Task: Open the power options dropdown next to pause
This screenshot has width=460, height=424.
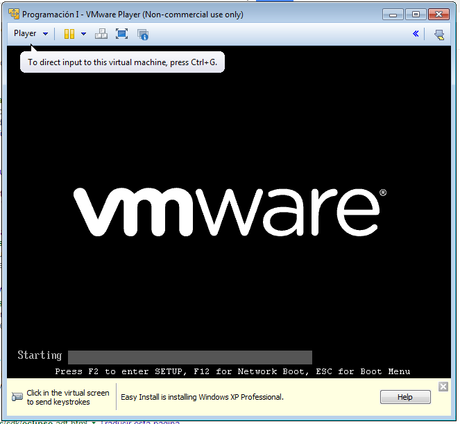Action: coord(84,34)
